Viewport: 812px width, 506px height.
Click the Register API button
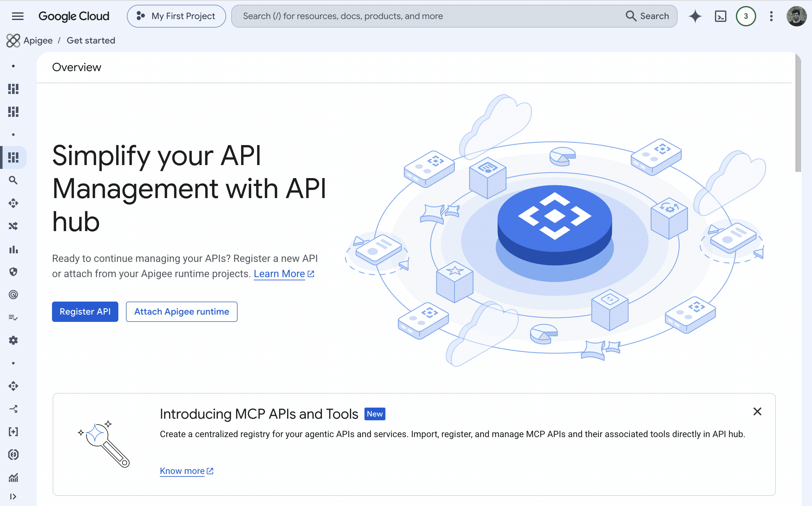tap(85, 311)
